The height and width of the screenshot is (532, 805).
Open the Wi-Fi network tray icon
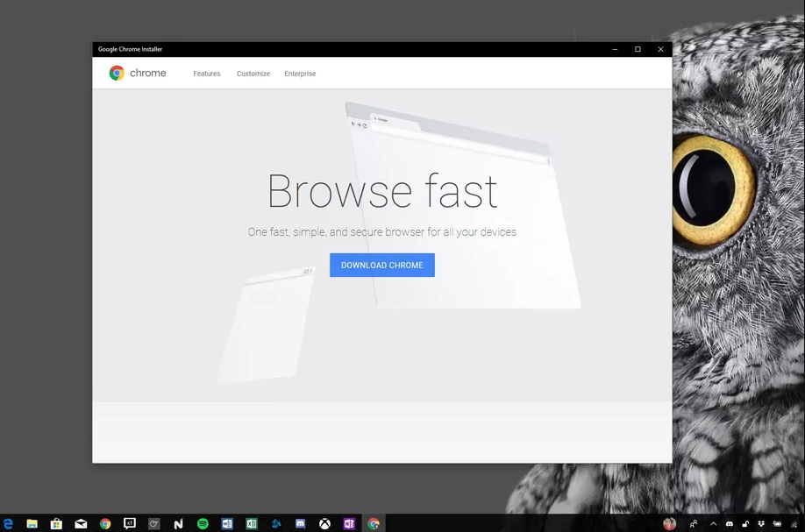pyautogui.click(x=794, y=524)
